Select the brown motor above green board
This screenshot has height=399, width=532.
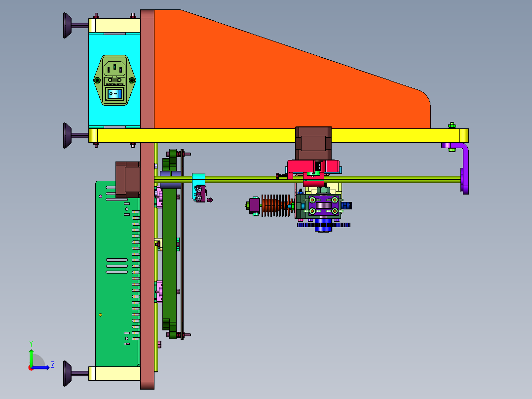[x=127, y=180]
